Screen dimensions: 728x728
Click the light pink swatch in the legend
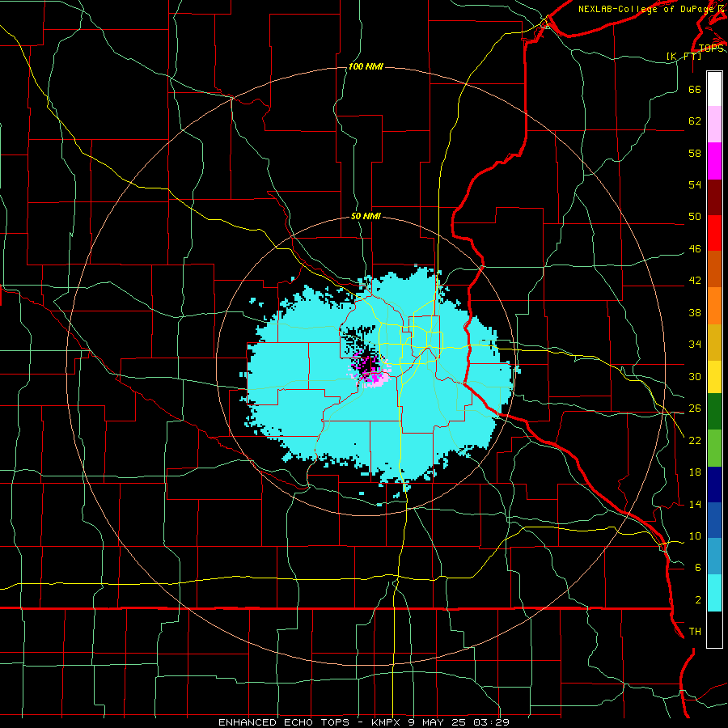[714, 124]
